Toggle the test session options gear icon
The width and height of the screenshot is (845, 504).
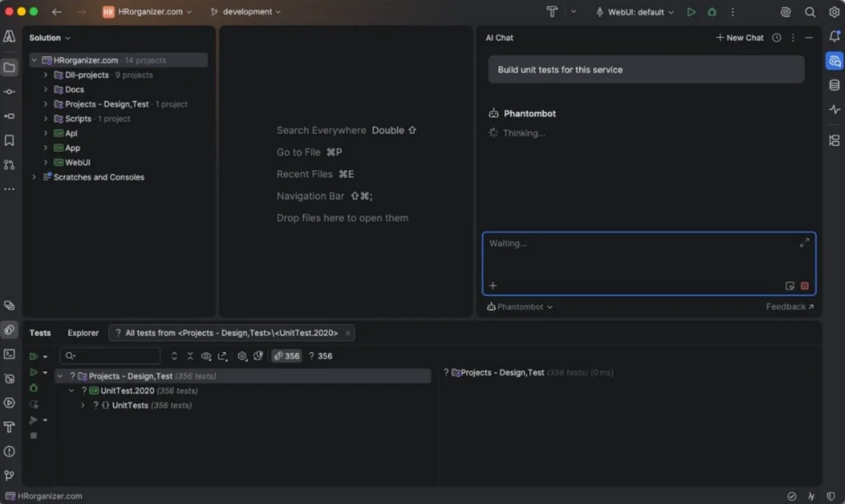pos(242,356)
